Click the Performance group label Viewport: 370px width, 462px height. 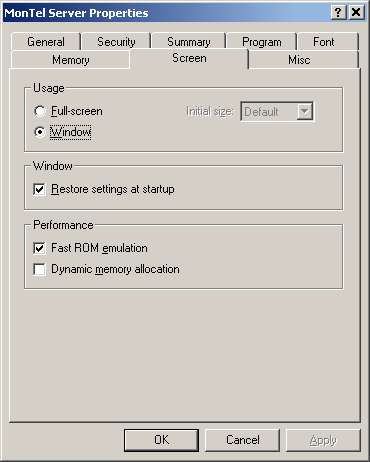[63, 225]
